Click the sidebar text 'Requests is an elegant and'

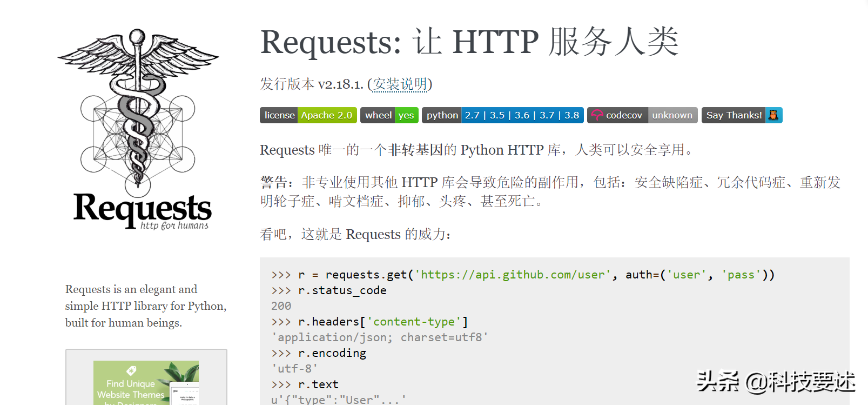click(131, 289)
